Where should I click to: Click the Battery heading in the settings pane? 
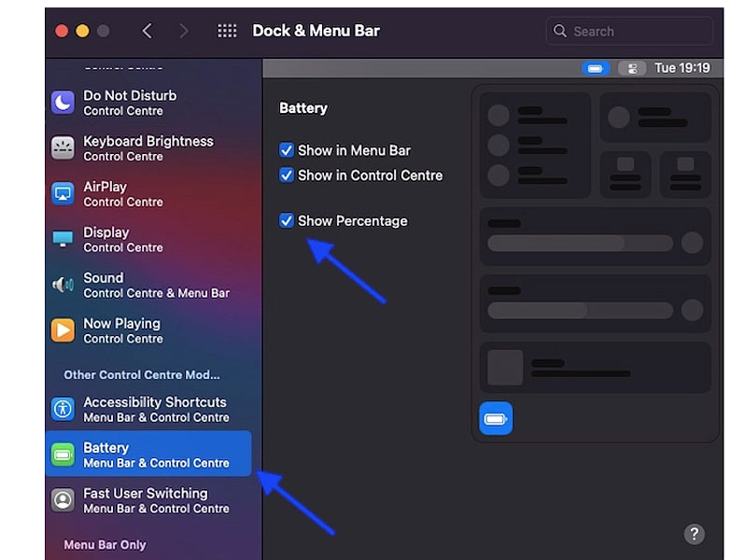303,108
